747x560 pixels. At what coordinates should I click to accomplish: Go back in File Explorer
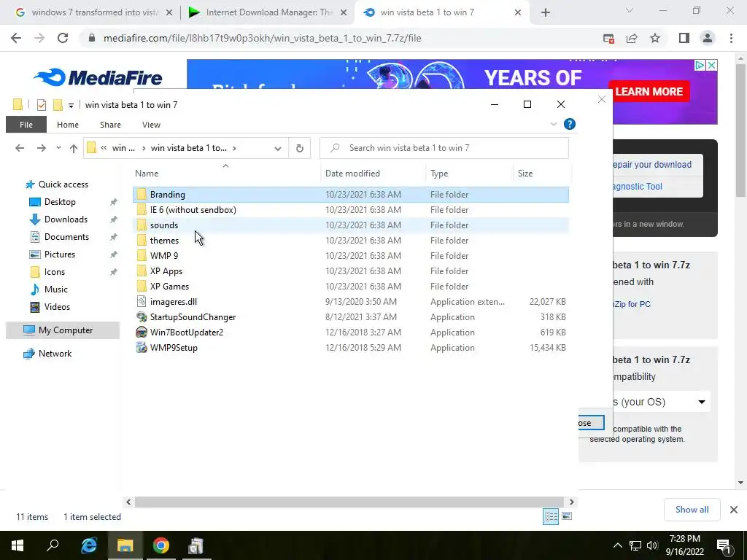pos(20,148)
